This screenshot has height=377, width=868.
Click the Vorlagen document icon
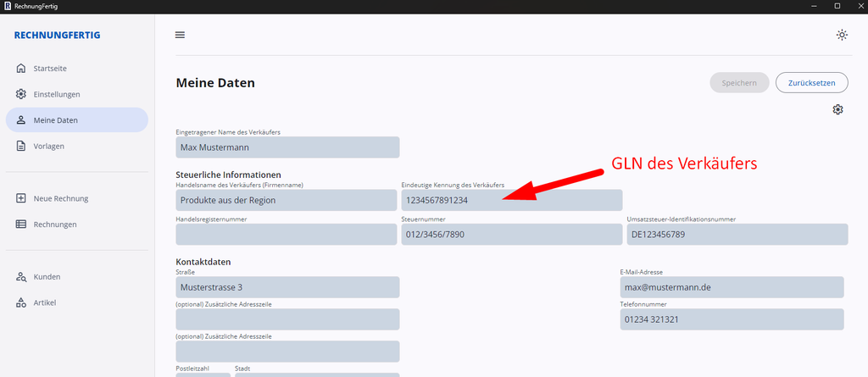21,147
